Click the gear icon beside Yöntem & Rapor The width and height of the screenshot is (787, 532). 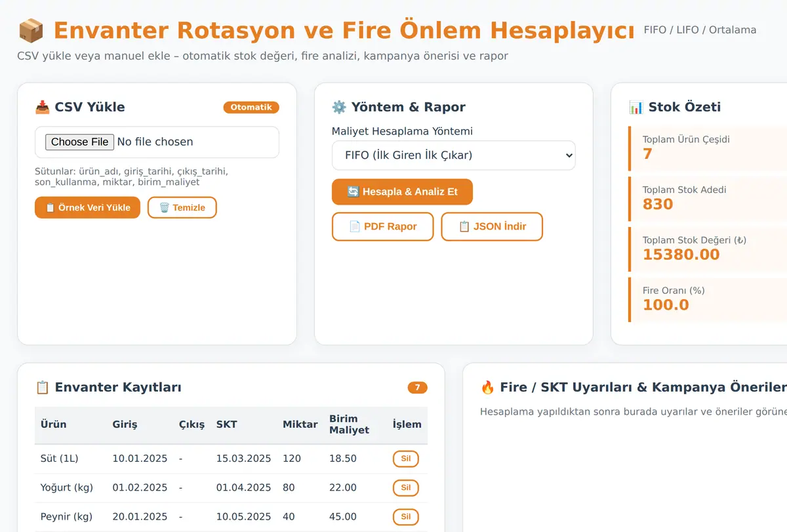339,107
